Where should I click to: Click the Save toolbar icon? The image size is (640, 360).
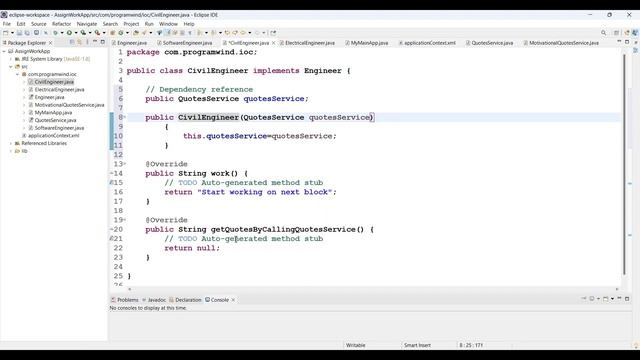coord(19,33)
